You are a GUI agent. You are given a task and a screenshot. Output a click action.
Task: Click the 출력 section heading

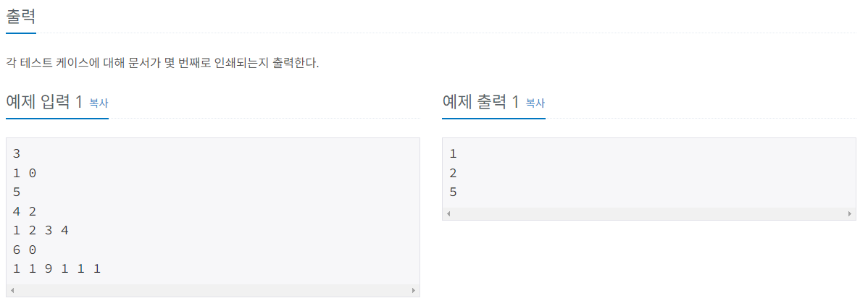click(21, 17)
